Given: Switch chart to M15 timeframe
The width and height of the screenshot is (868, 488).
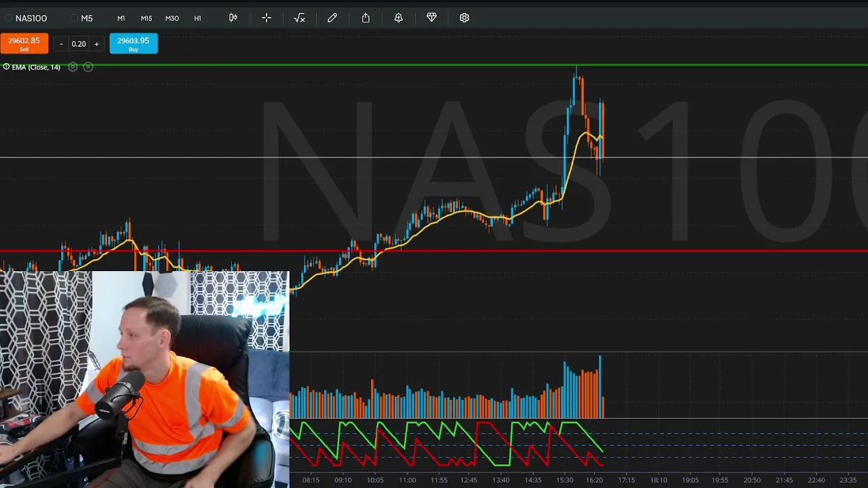Looking at the screenshot, I should [x=146, y=18].
